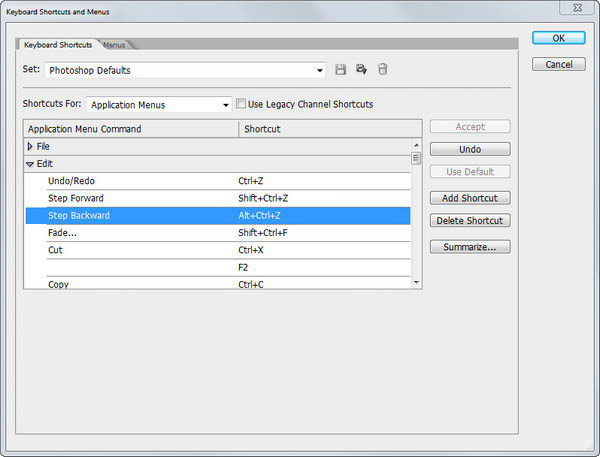This screenshot has height=457, width=600.
Task: Open the Set dropdown showing Photoshop Defaults
Action: [185, 70]
